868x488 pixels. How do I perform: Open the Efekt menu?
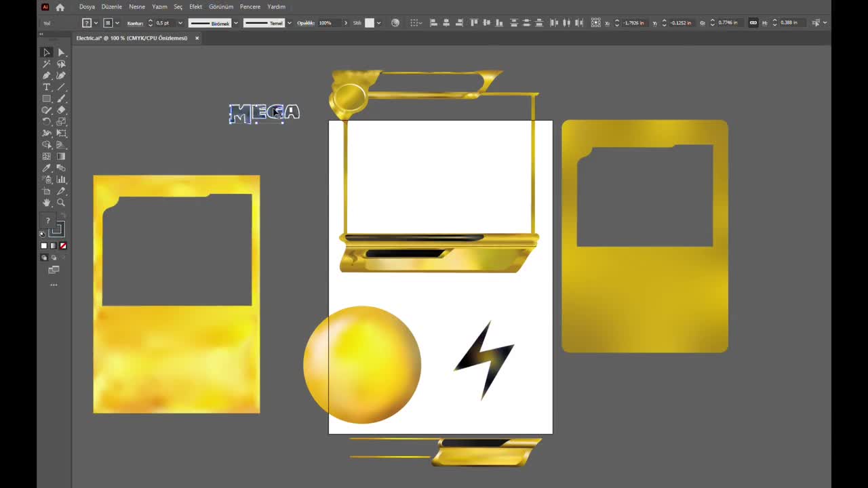pyautogui.click(x=196, y=7)
